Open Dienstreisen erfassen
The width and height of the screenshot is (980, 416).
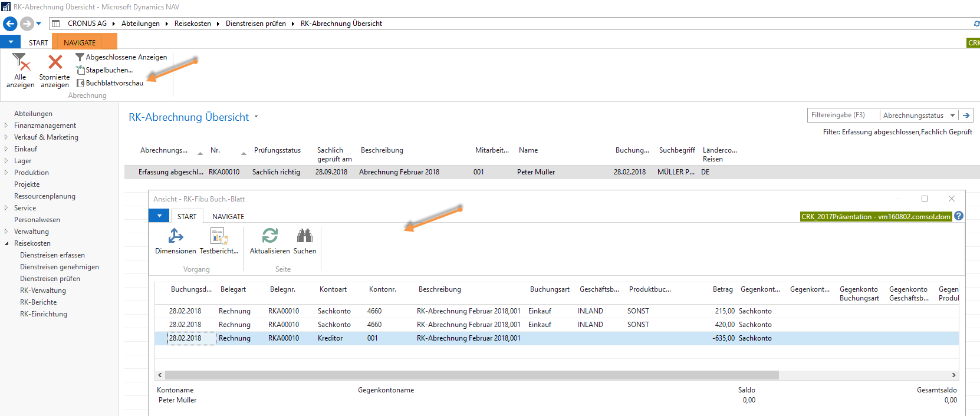52,255
